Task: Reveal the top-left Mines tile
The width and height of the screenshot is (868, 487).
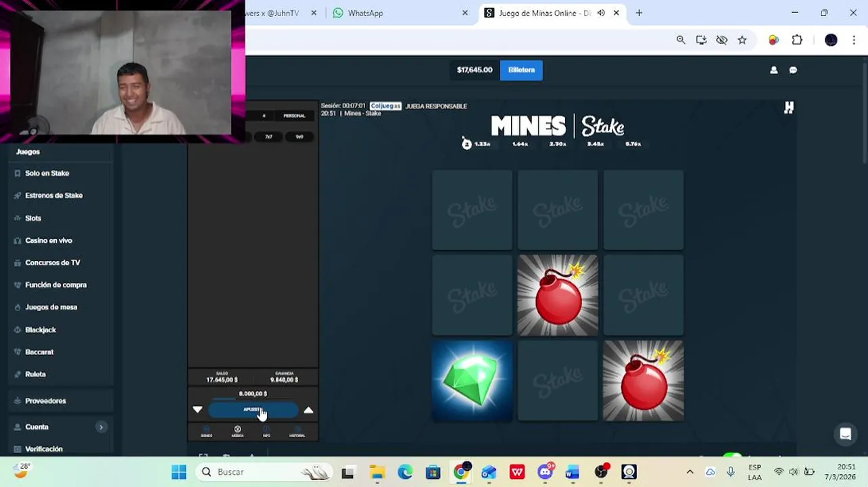Action: click(472, 210)
